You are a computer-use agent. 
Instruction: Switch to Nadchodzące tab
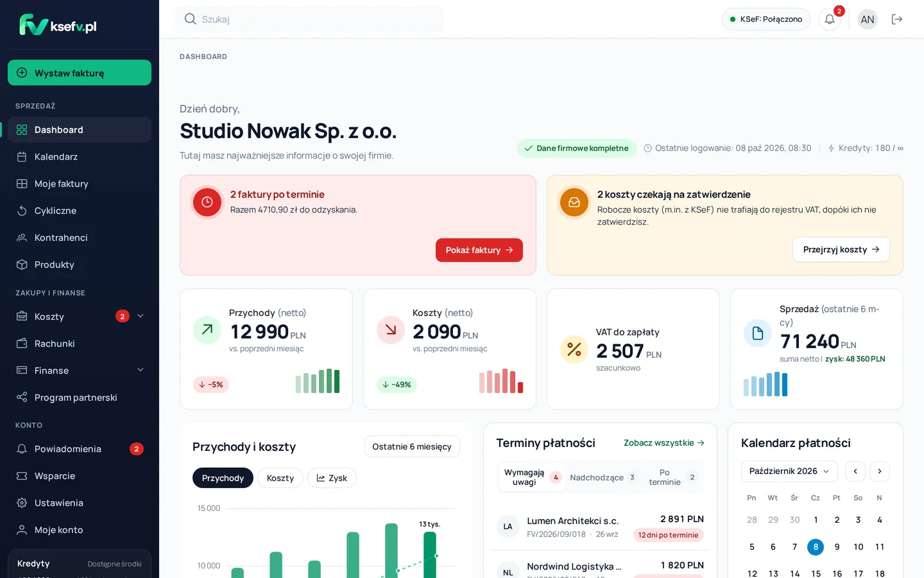[x=603, y=477]
